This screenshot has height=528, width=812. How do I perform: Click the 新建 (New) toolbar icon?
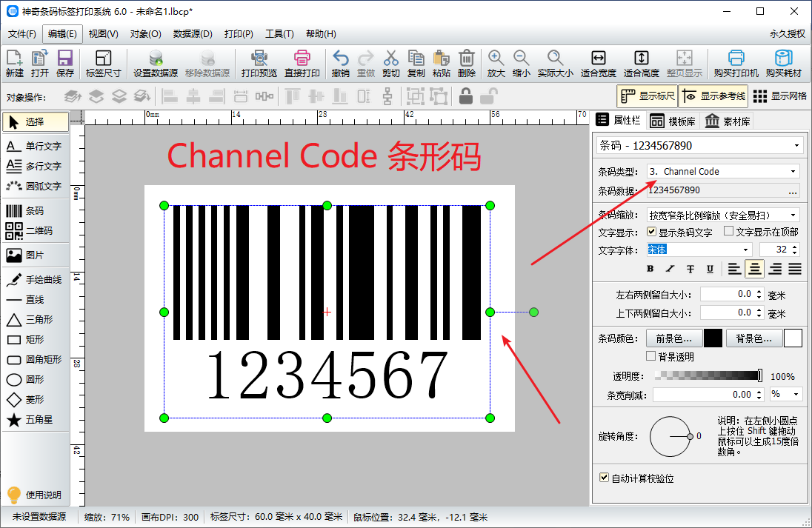(x=15, y=64)
